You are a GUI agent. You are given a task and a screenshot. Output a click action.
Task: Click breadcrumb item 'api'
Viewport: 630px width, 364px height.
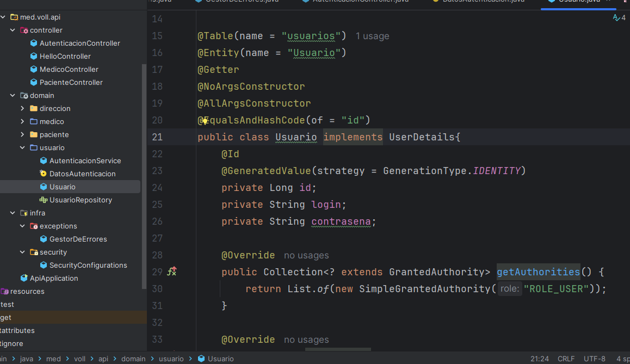(103, 359)
